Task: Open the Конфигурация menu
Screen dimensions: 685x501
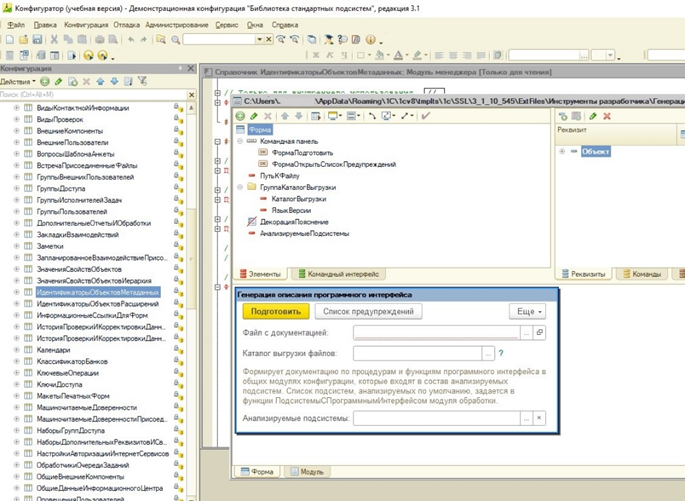Action: tap(86, 25)
